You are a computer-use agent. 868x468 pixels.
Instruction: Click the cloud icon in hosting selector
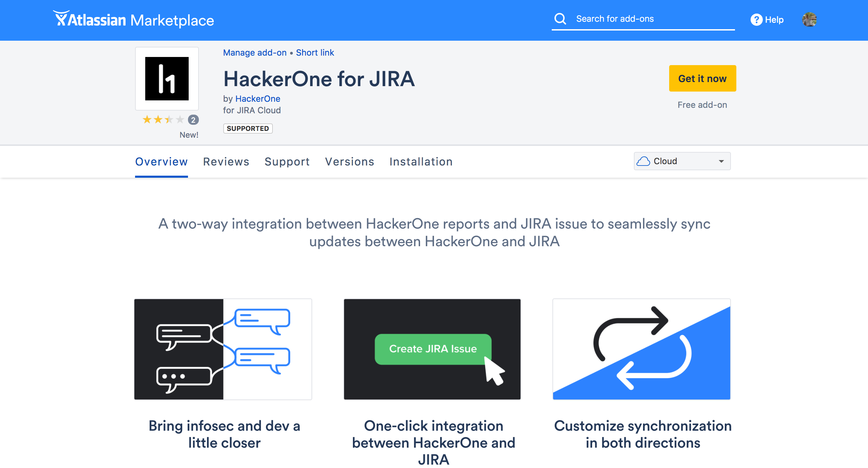coord(643,161)
